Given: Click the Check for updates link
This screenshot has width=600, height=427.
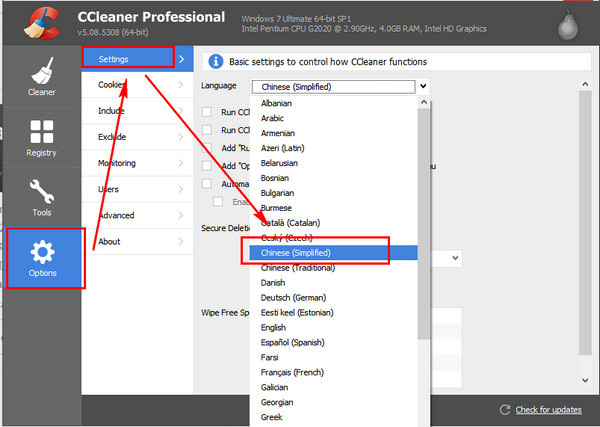Looking at the screenshot, I should (548, 410).
